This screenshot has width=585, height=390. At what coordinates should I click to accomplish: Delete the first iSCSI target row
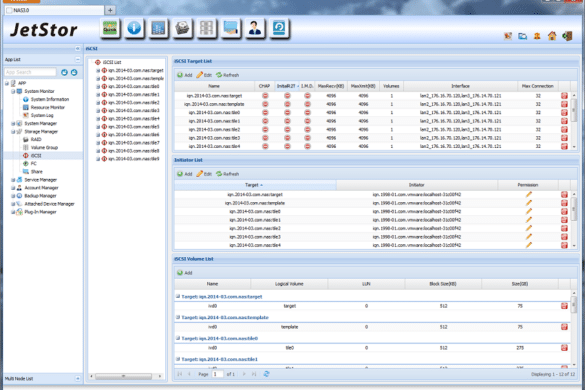pos(564,96)
